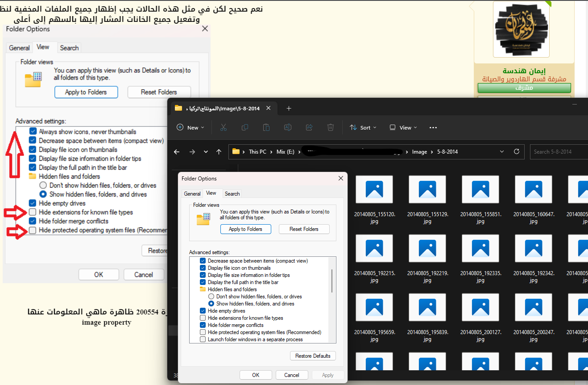Expand the chevron after 'This PC' breadcrumb
Viewport: 588px width, 385px height.
click(271, 152)
